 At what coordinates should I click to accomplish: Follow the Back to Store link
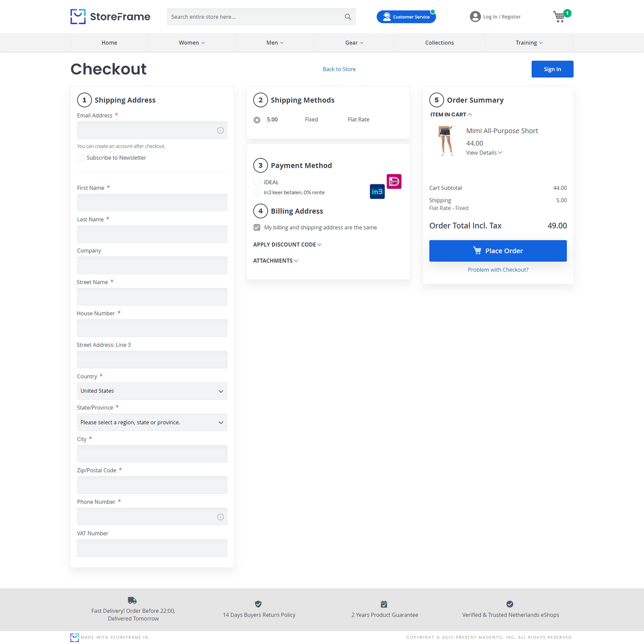click(x=339, y=69)
